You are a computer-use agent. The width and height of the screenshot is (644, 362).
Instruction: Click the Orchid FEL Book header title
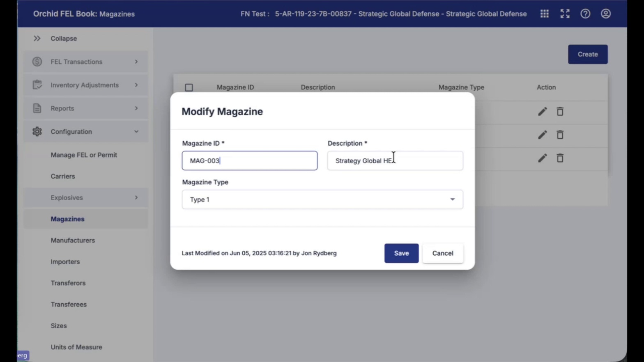[84, 14]
